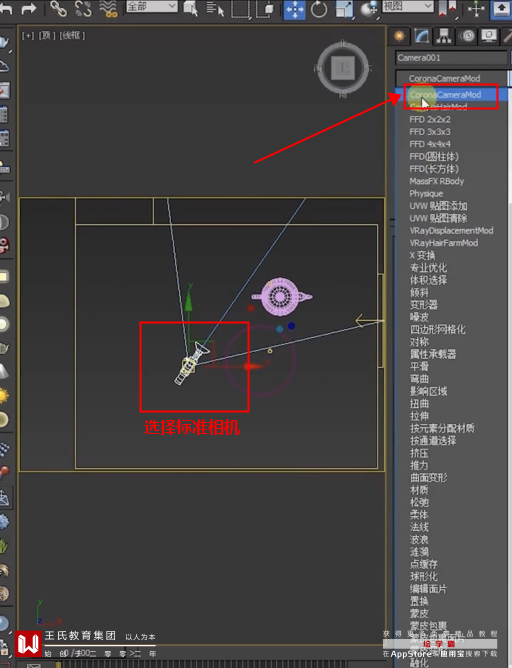Select the 按元素分配材质 modifier

point(442,428)
